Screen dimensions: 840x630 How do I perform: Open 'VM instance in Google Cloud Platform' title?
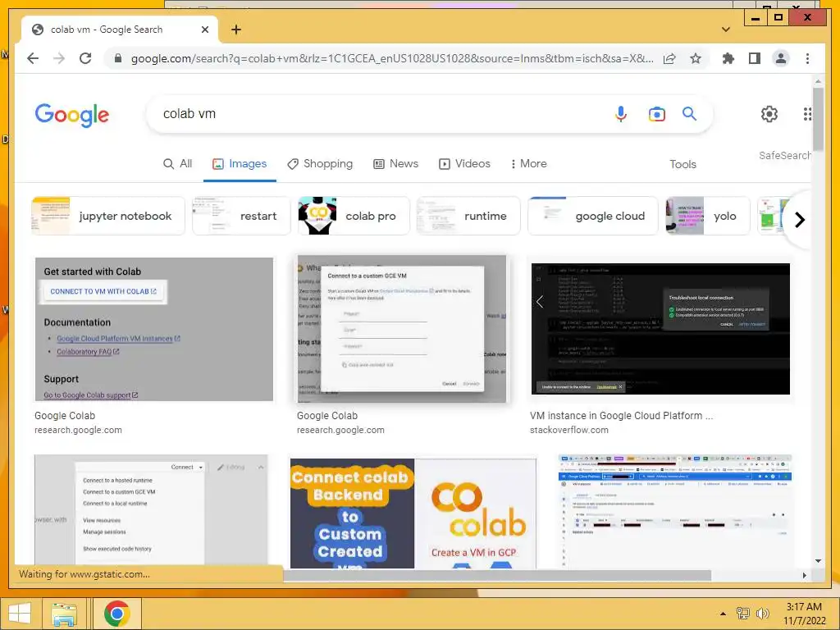pyautogui.click(x=622, y=416)
